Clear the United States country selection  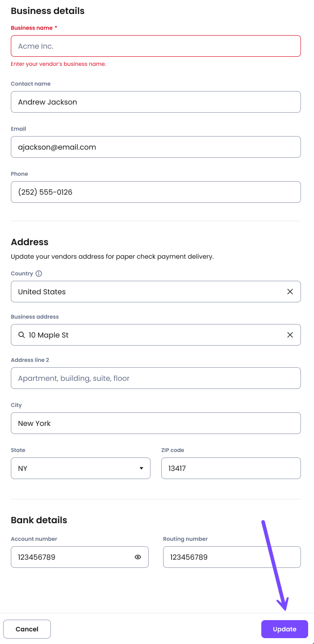coord(290,292)
